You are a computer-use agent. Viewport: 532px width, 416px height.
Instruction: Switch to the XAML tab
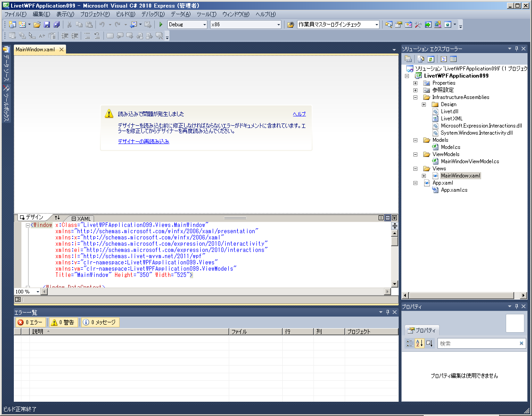pyautogui.click(x=82, y=218)
